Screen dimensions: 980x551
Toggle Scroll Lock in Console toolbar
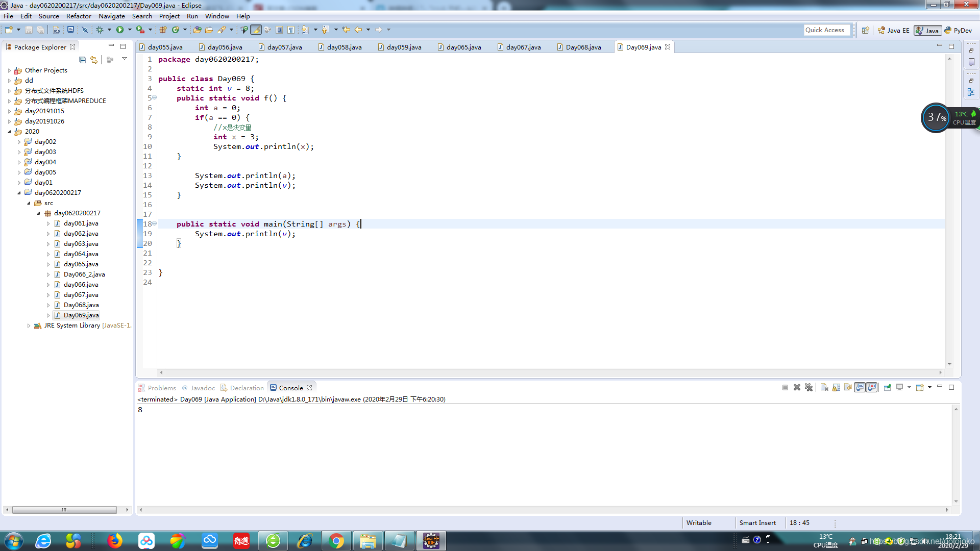point(836,388)
